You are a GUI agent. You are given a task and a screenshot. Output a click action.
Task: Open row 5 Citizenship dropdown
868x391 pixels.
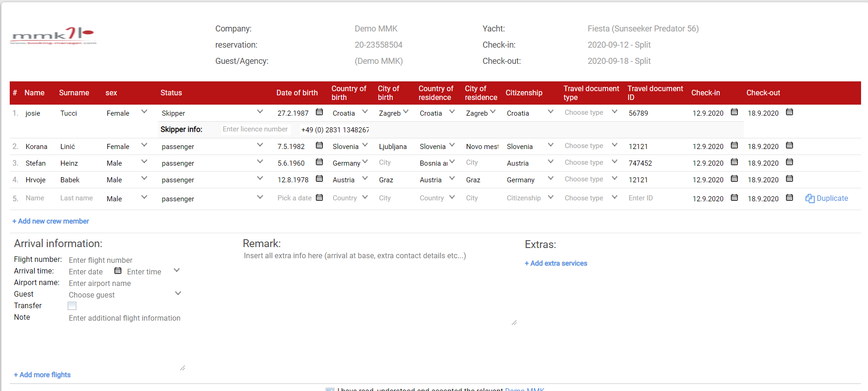point(551,198)
